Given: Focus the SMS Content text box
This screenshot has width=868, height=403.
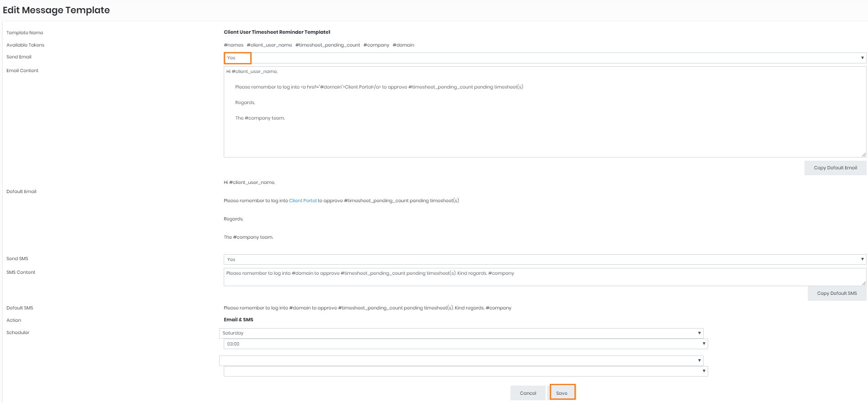Looking at the screenshot, I should click(544, 277).
